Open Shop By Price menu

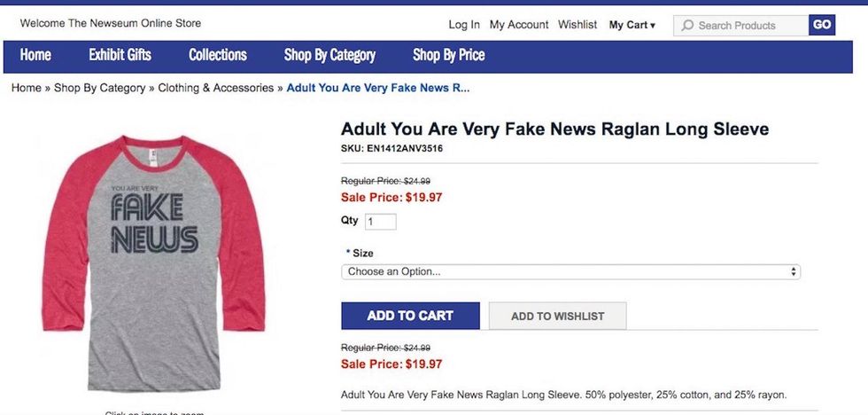[x=448, y=55]
